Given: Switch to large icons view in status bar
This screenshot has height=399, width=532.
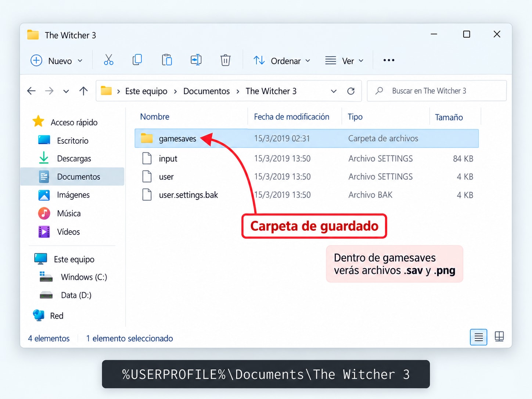Looking at the screenshot, I should (x=499, y=337).
